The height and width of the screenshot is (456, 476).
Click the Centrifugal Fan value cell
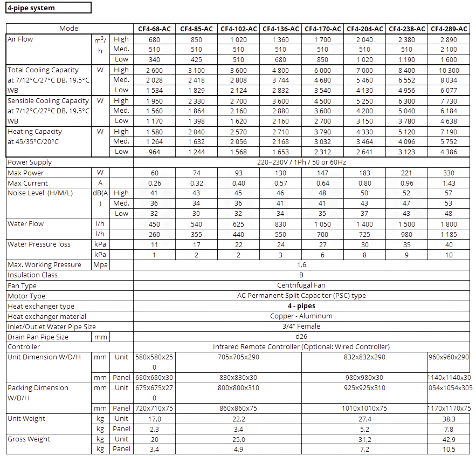(x=301, y=285)
